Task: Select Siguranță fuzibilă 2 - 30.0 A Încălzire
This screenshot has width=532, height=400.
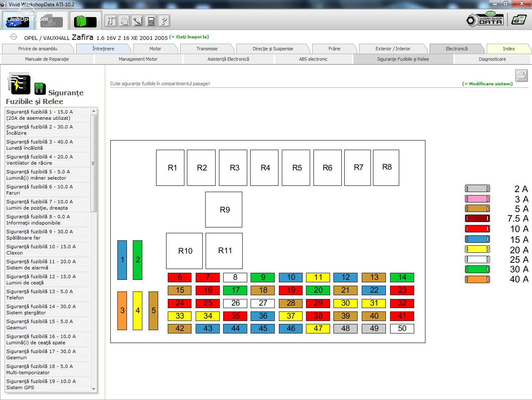Action: 47,130
